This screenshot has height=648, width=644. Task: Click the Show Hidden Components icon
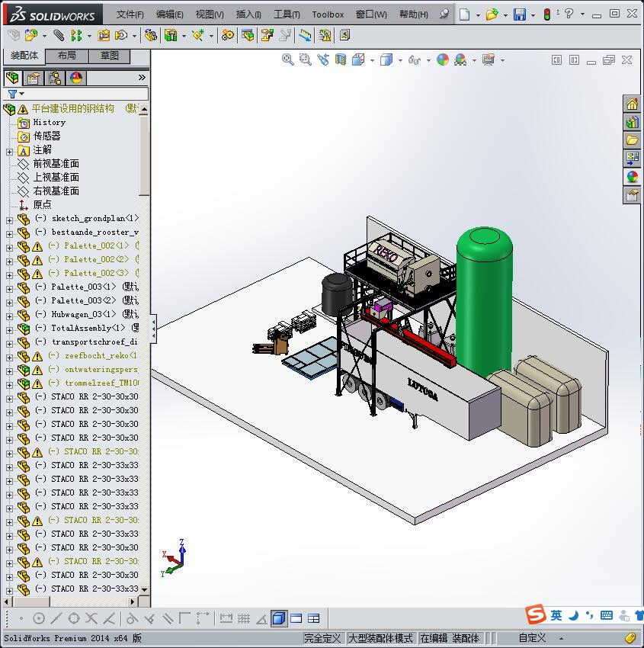pos(151,36)
